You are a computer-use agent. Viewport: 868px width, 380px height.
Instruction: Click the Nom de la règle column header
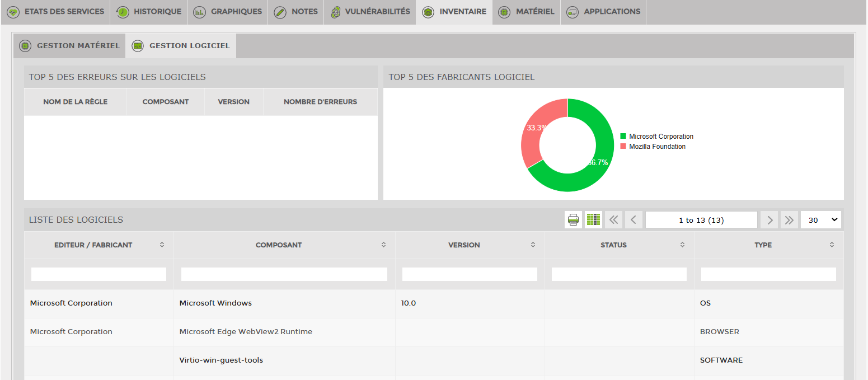76,102
